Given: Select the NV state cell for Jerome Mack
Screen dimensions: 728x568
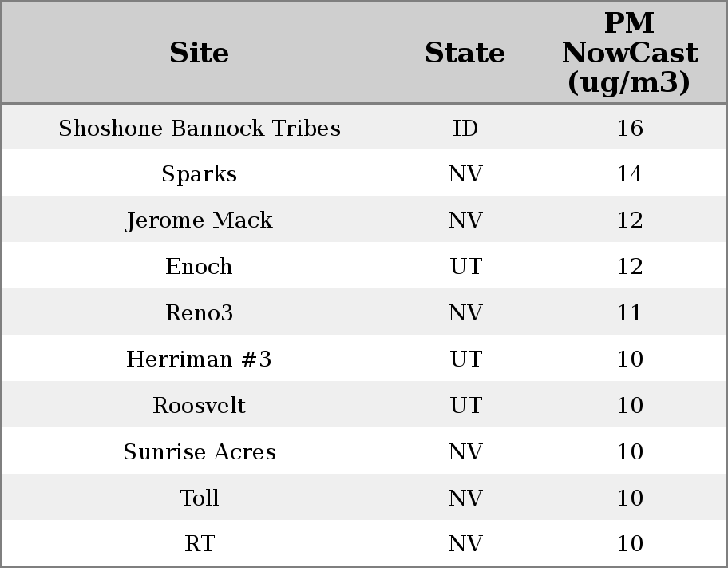Looking at the screenshot, I should (465, 220).
